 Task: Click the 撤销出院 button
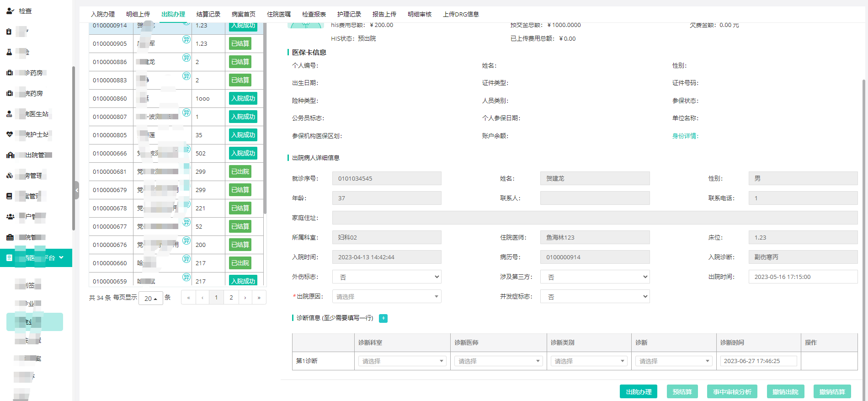(786, 392)
